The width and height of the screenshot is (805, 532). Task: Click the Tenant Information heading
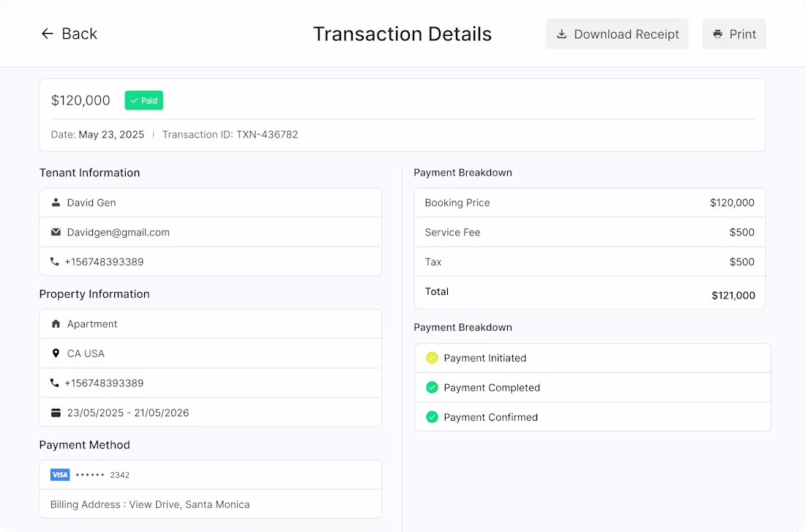point(89,173)
